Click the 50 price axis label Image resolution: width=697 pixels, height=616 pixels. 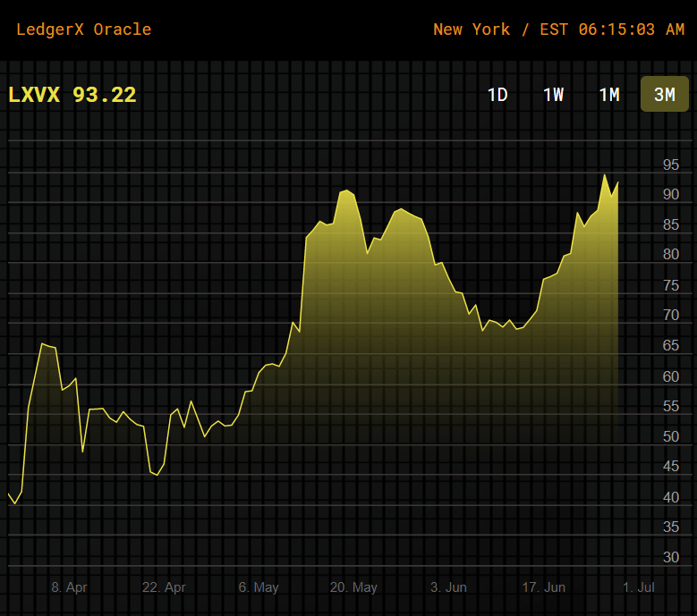(x=670, y=437)
